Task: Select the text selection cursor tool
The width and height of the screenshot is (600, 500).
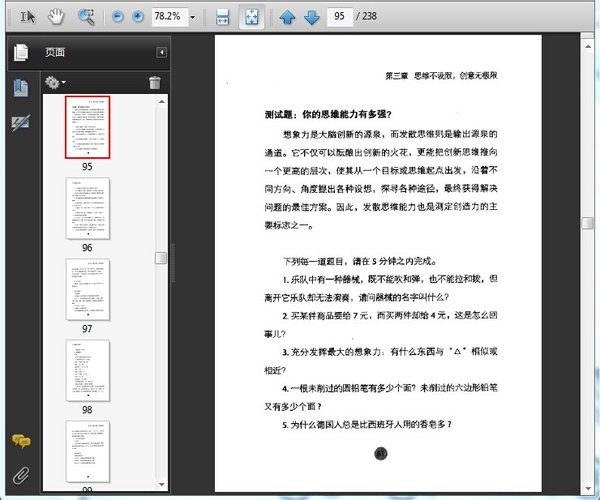Action: point(28,17)
